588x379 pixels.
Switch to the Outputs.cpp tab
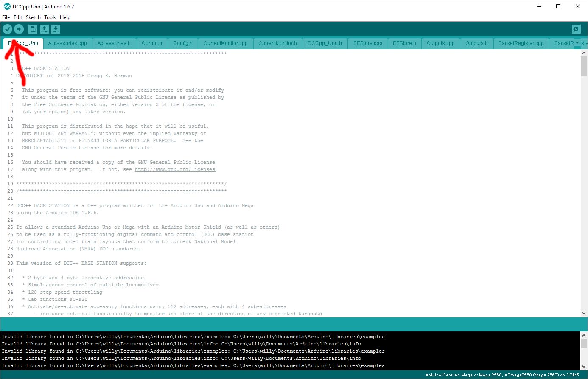pyautogui.click(x=441, y=43)
